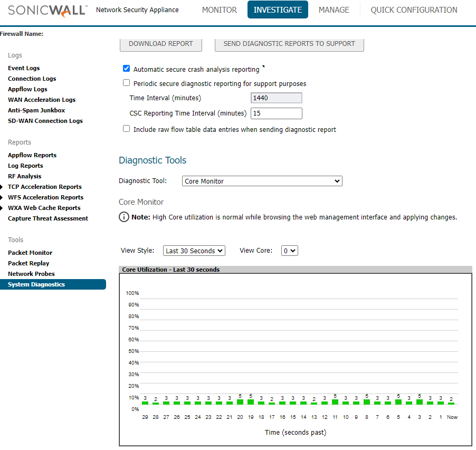
Task: Go to Connection Logs
Action: (32, 79)
